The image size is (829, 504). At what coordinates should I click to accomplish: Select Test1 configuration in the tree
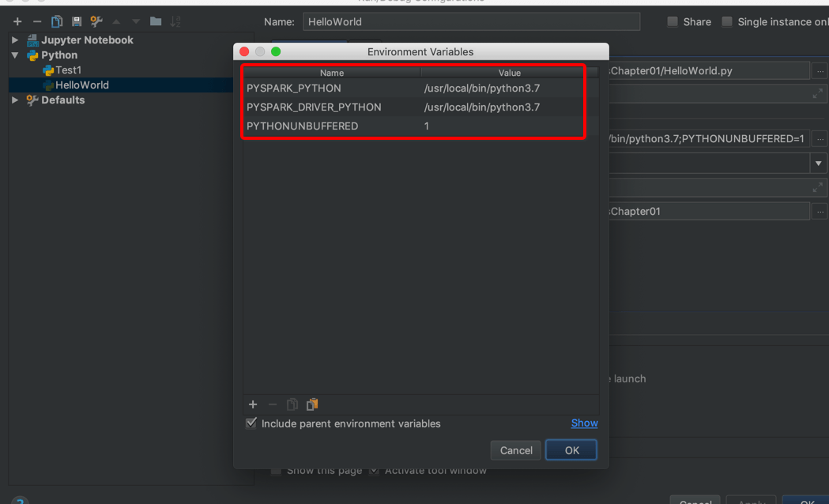pos(68,70)
